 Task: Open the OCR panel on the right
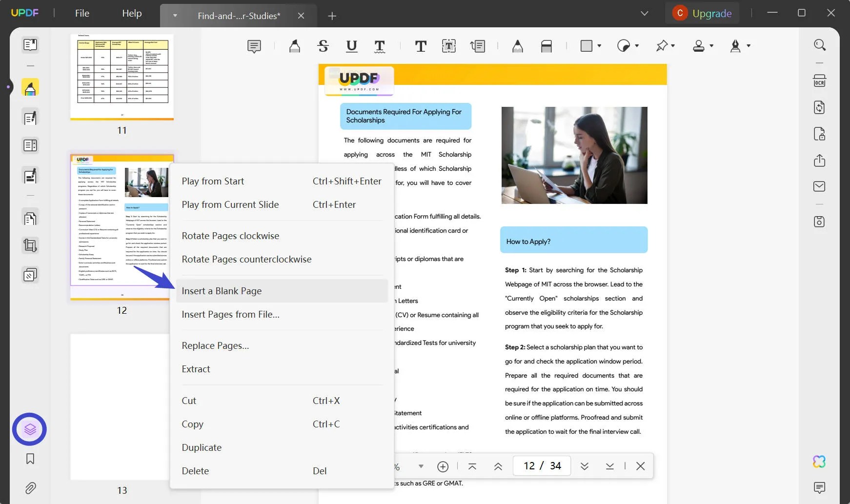[x=820, y=81]
